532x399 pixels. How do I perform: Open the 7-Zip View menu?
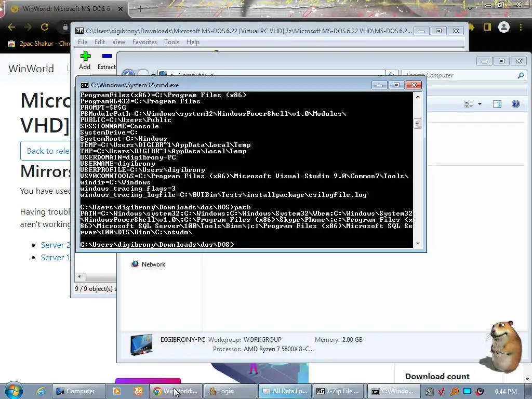coord(118,42)
